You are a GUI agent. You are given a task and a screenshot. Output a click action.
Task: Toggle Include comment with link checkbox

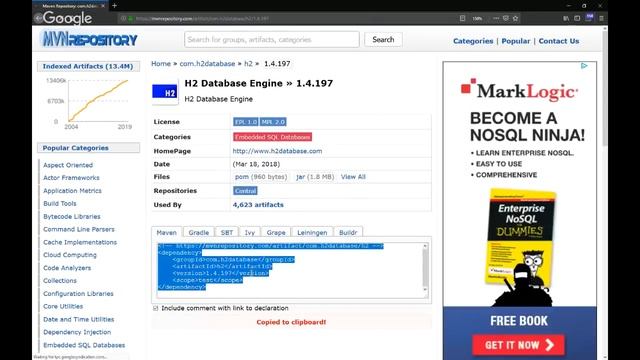[x=156, y=308]
